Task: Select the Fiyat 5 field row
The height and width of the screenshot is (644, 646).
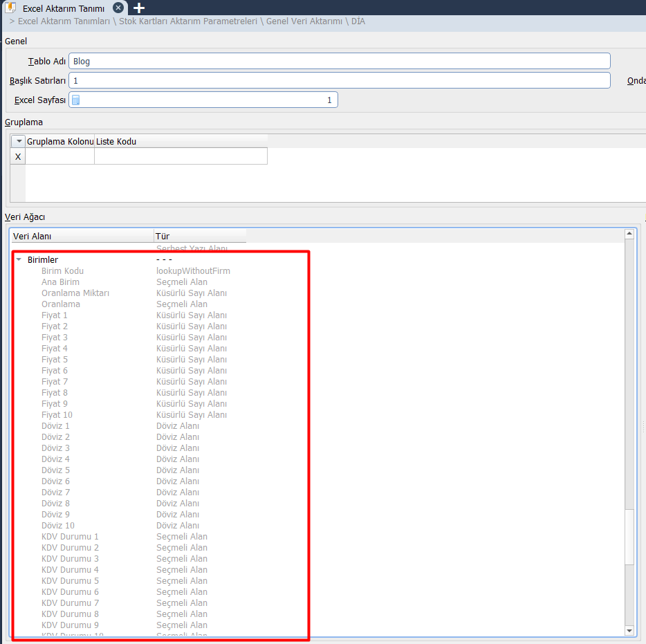Action: 55,360
